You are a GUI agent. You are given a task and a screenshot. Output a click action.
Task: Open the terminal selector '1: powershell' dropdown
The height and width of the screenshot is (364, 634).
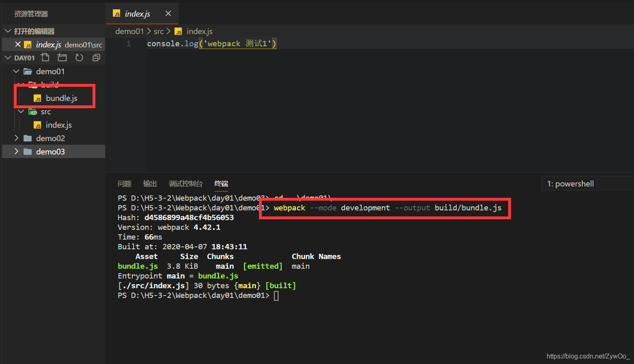(x=587, y=184)
